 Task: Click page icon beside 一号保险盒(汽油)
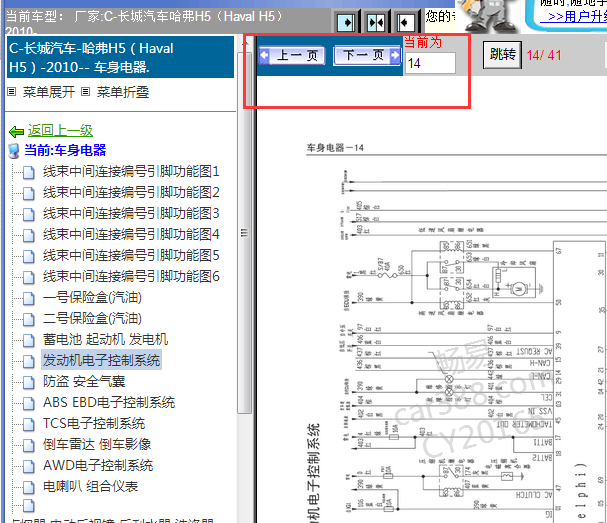click(x=28, y=298)
